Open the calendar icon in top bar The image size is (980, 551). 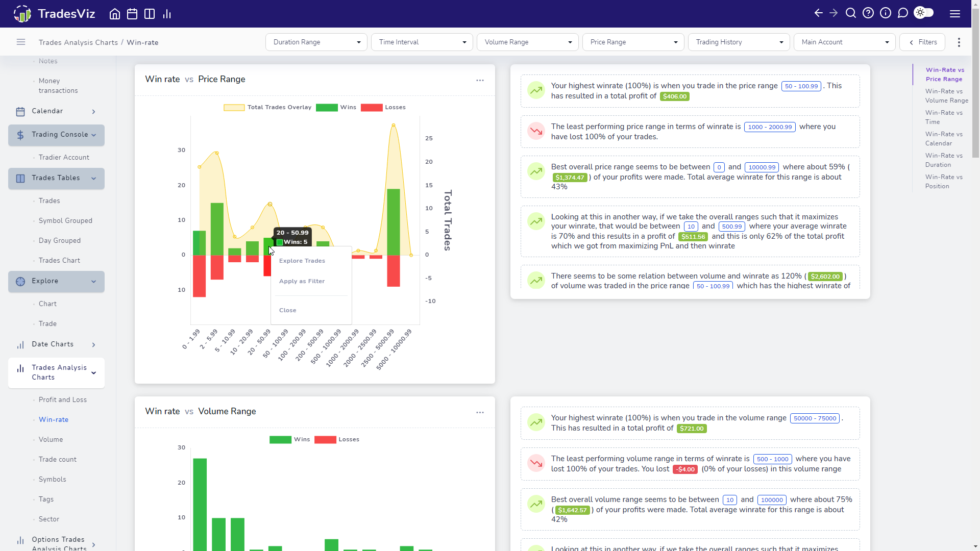click(132, 14)
